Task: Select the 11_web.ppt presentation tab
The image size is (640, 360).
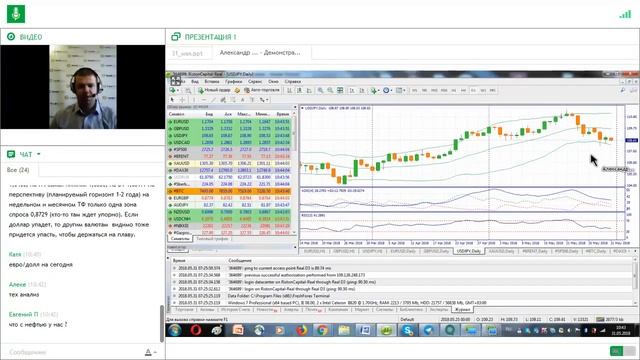Action: click(x=187, y=53)
